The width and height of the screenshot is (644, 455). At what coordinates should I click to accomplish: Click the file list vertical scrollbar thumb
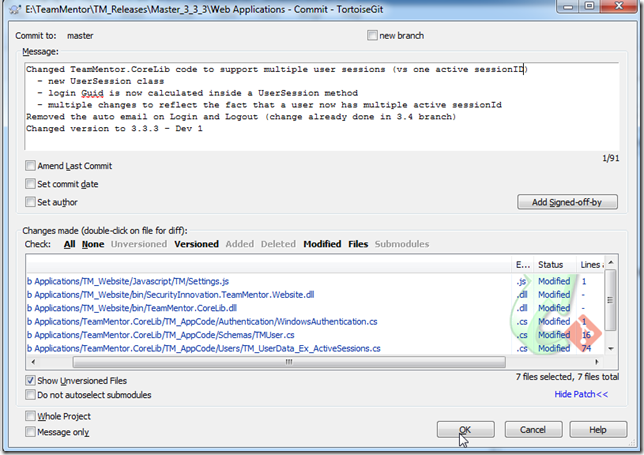tap(611, 300)
